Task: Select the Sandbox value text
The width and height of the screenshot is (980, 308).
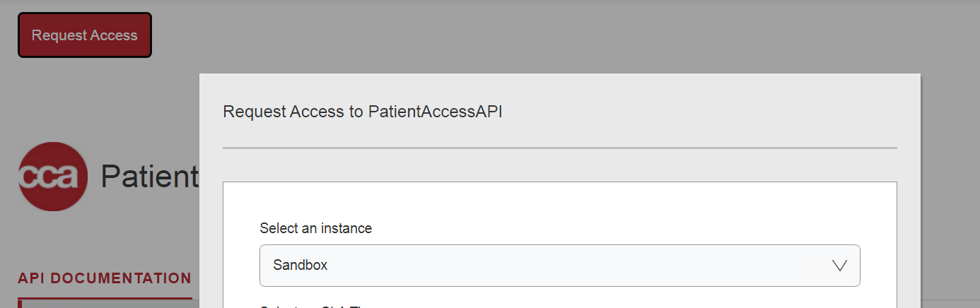Action: click(301, 266)
